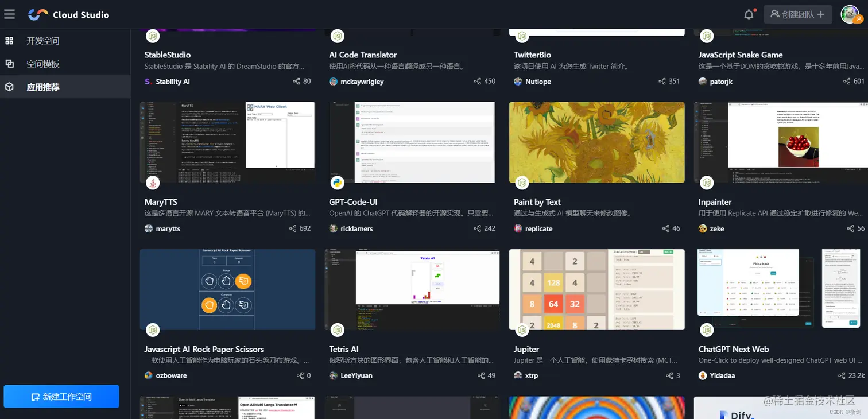
Task: Click Node.js badge on Jupiter card
Action: (x=522, y=330)
